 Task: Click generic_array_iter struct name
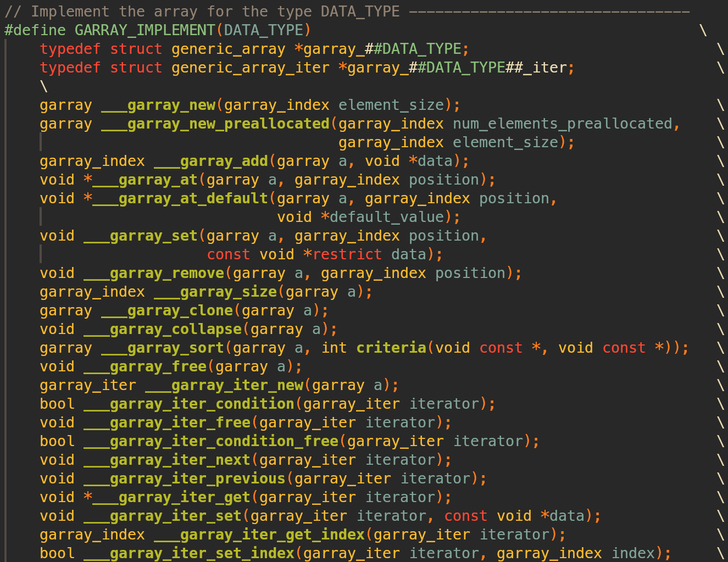[x=251, y=68]
